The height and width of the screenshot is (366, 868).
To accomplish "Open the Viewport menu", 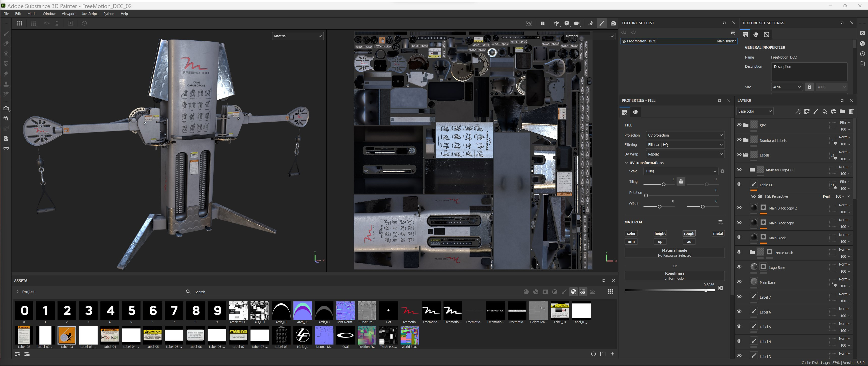I will 68,14.
